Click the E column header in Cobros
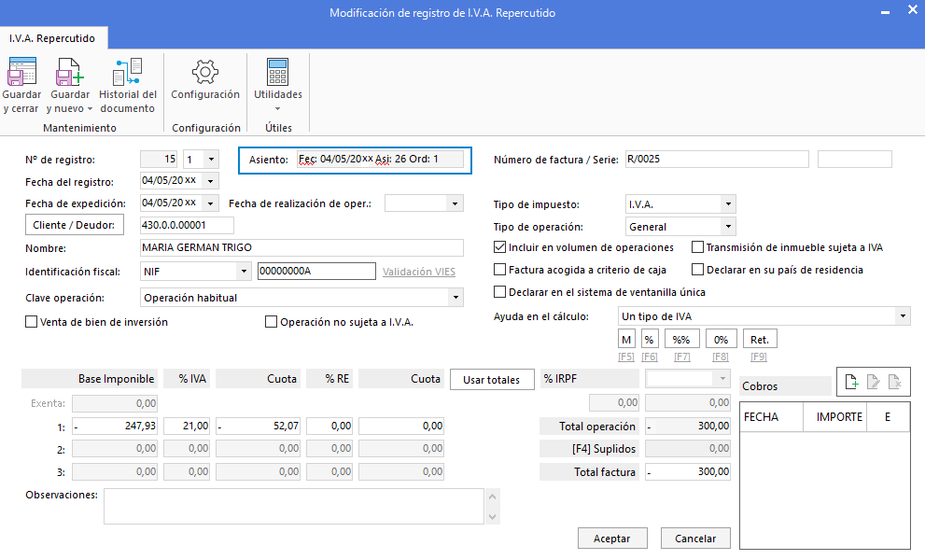Screen dimensions: 925x560 [888, 416]
